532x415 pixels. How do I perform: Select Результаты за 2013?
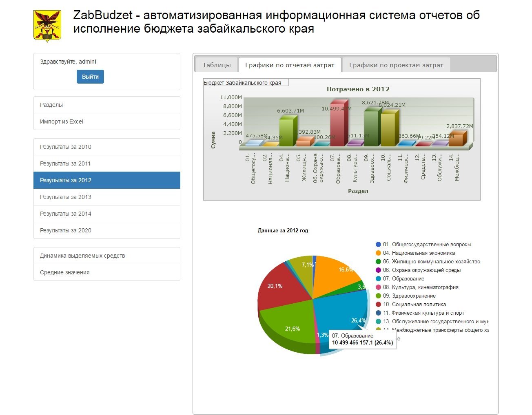[107, 197]
